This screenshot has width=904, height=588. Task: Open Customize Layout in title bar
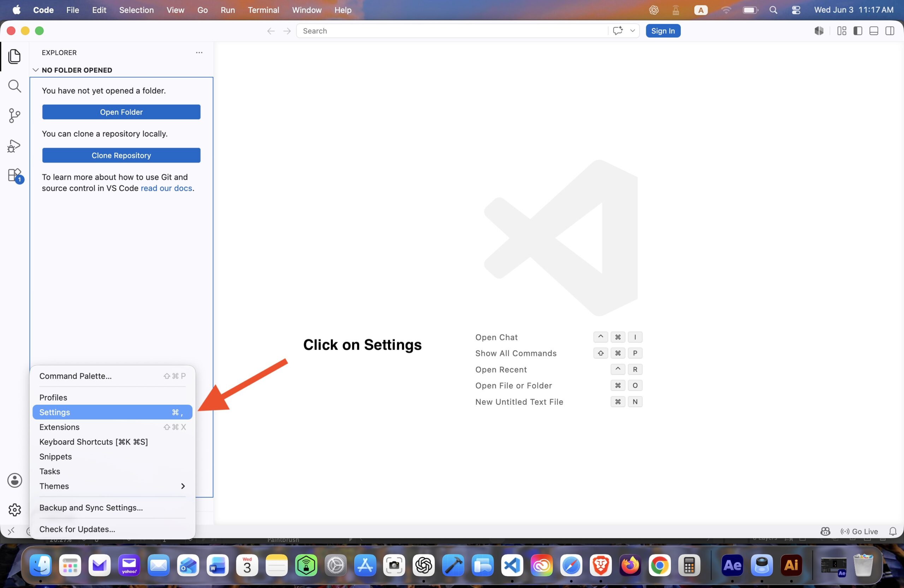coord(842,31)
